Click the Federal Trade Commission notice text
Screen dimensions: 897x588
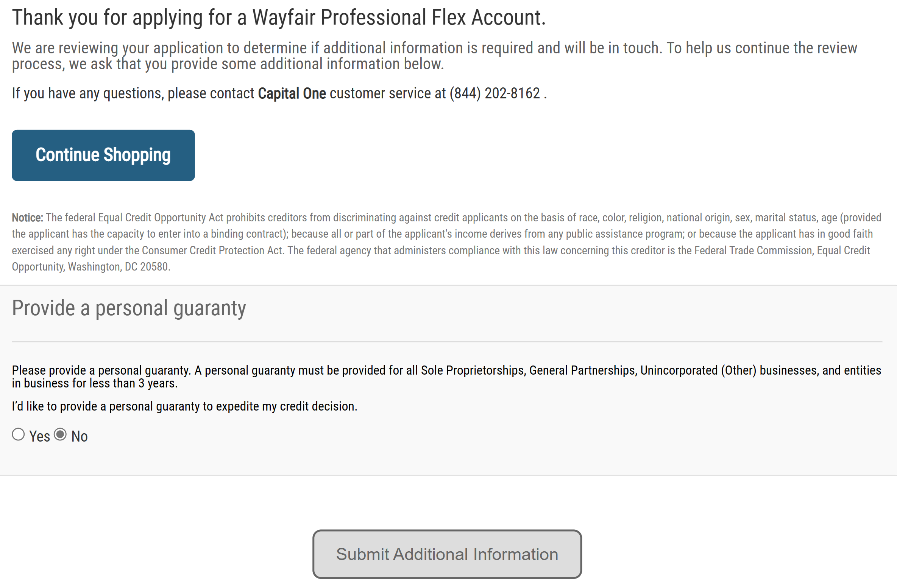click(x=753, y=250)
